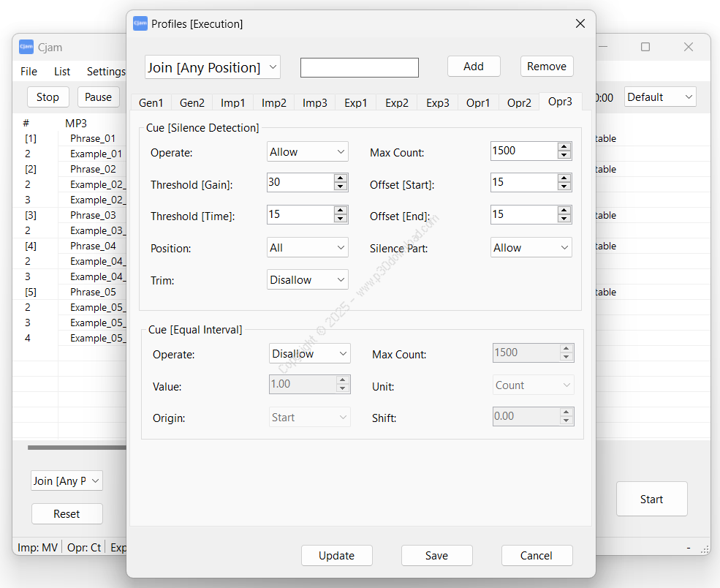The height and width of the screenshot is (588, 720).
Task: Open the Trim dropdown
Action: click(x=307, y=280)
